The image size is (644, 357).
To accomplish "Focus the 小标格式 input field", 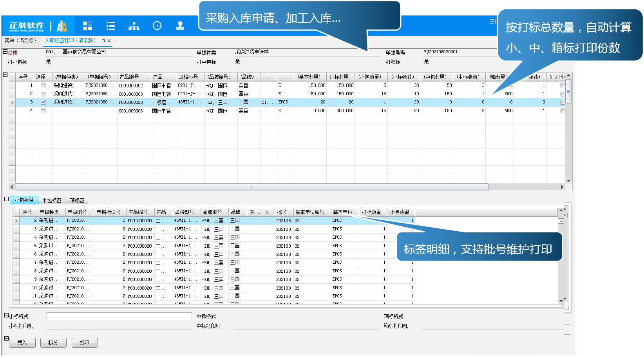I will (x=119, y=316).
